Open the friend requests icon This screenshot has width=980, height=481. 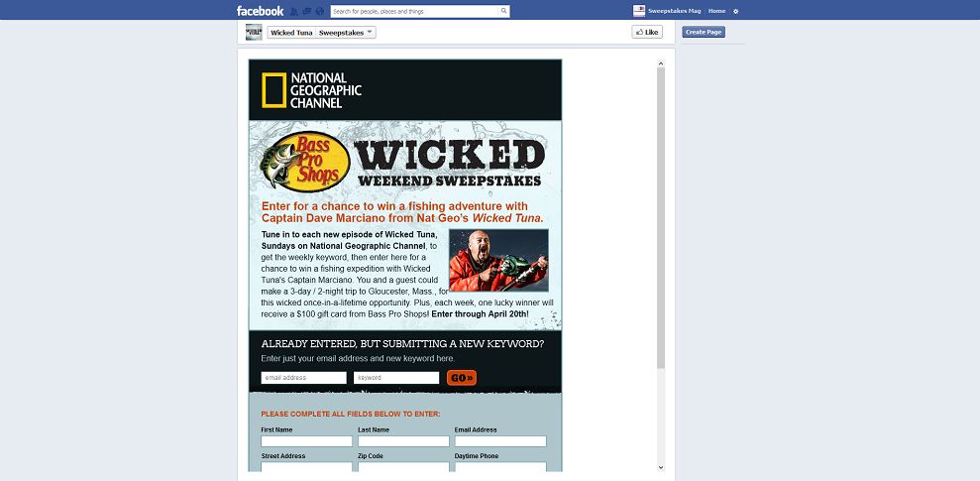point(294,11)
